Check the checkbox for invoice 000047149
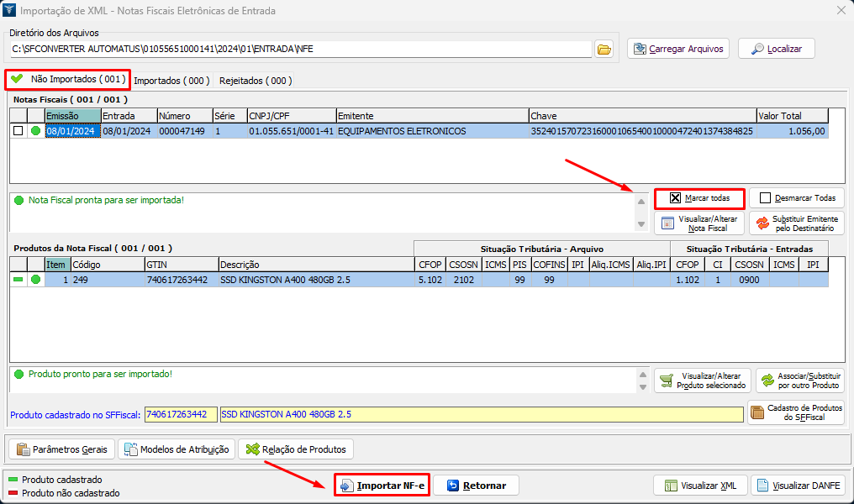The height and width of the screenshot is (504, 854). 18,131
